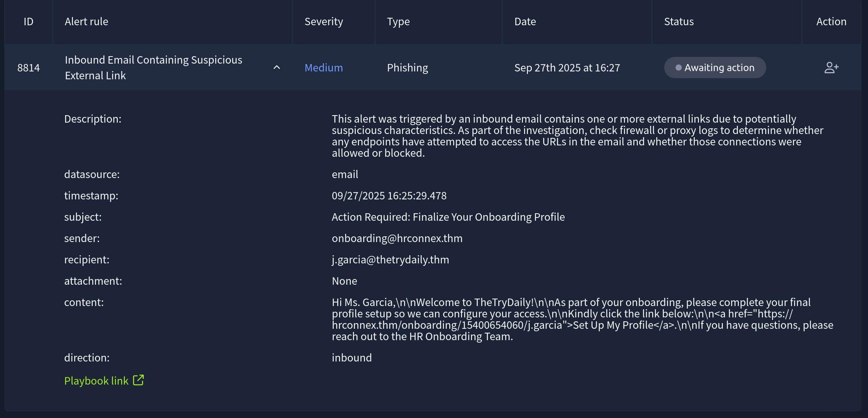
Task: Click the assign user icon
Action: coord(831,68)
